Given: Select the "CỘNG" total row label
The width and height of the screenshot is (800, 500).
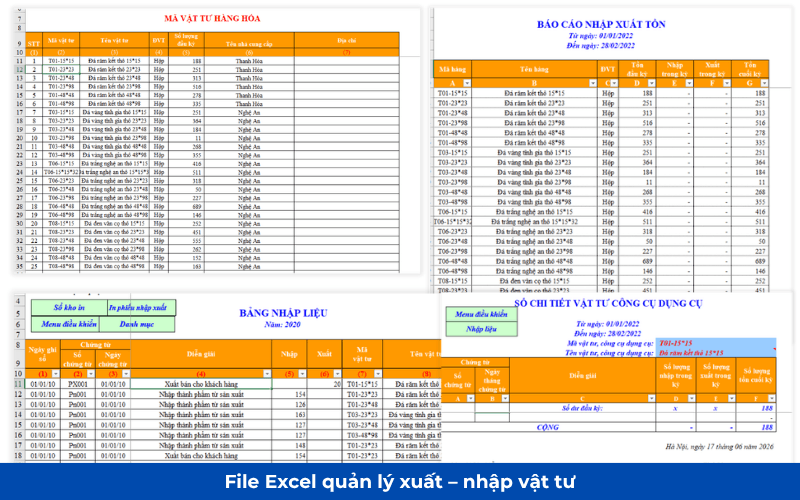Looking at the screenshot, I should 548,427.
